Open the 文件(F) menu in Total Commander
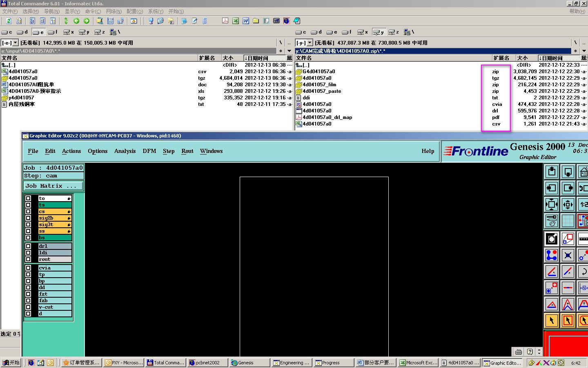The image size is (588, 368). (10, 11)
